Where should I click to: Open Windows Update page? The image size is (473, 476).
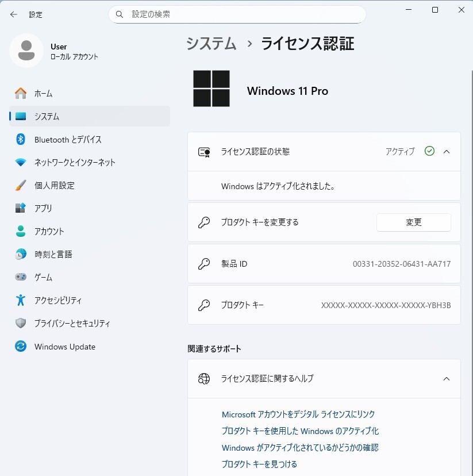pos(90,346)
